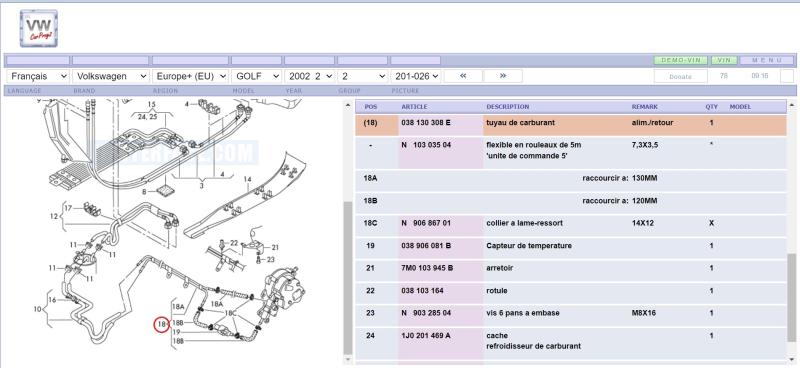Click 'Capteur de temperature' description
Image resolution: width=800 pixels, height=368 pixels.
529,246
